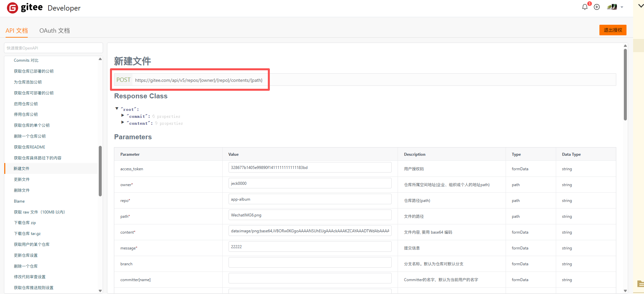Expand the "commit" properties node

[123, 115]
